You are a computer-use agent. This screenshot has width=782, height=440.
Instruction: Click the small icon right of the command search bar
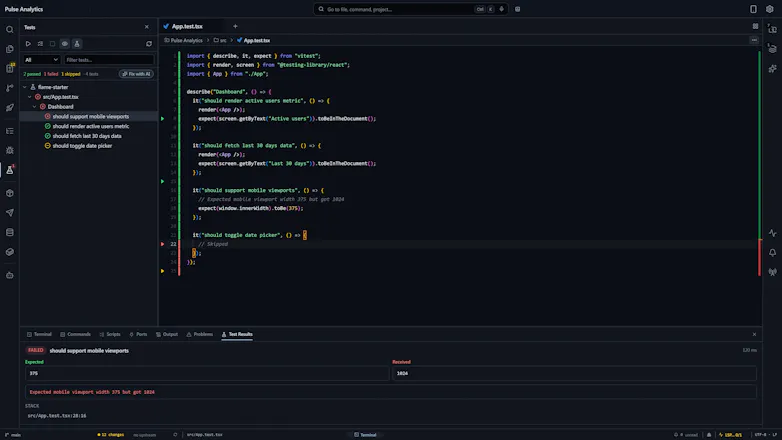(x=517, y=9)
